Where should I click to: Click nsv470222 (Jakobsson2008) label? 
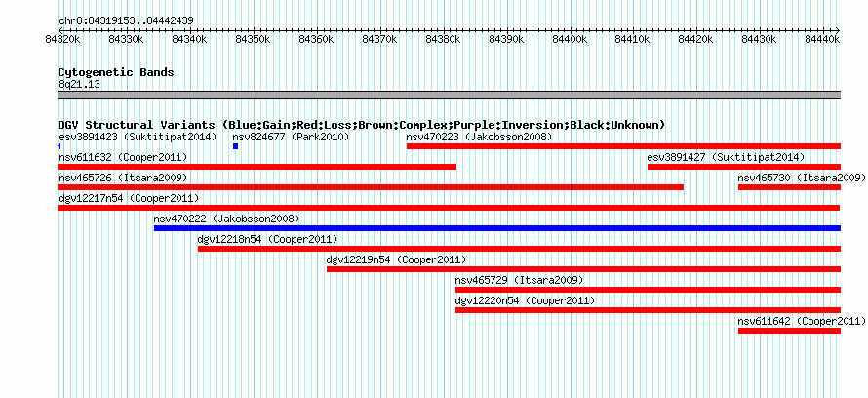click(226, 219)
